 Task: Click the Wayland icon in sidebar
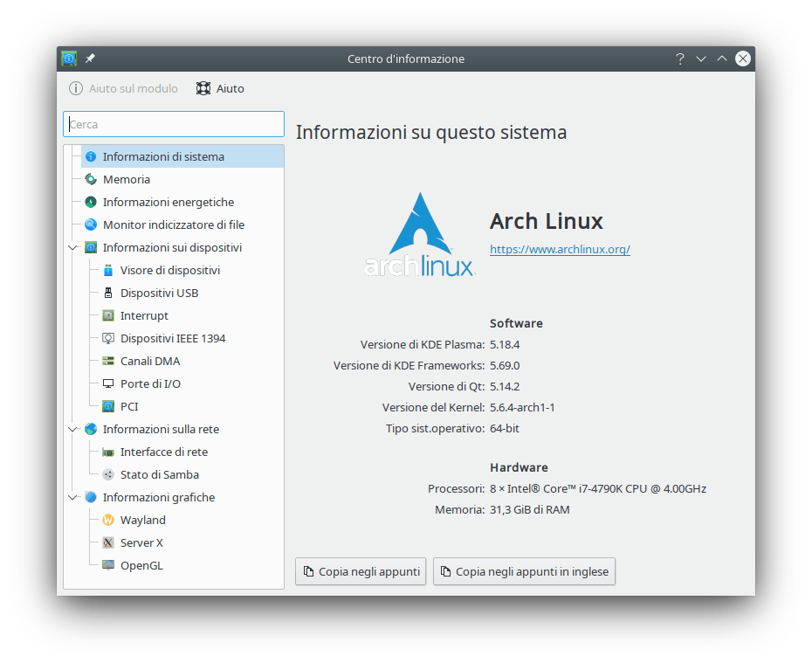[108, 520]
